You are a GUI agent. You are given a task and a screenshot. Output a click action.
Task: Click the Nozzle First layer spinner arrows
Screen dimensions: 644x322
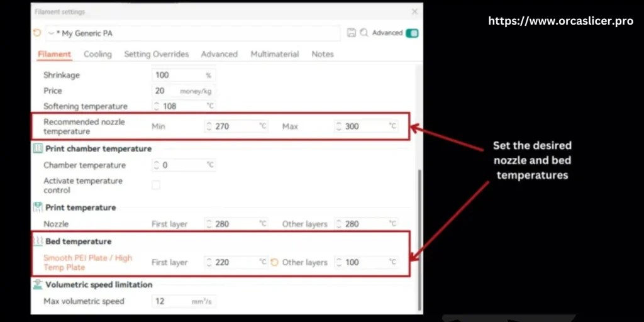pos(209,224)
